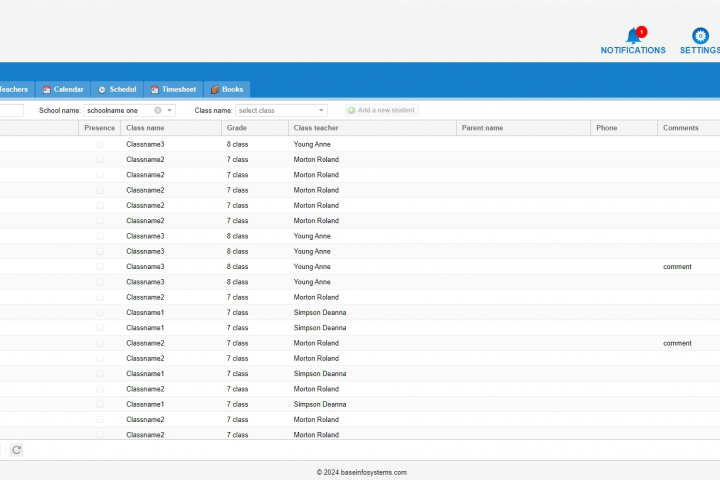Click '8 class' in the topmost table row
The image size is (720, 480).
click(x=237, y=144)
